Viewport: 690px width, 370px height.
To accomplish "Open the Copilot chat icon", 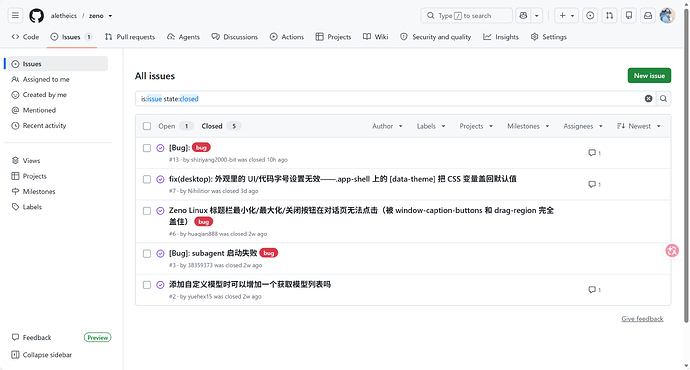I will (x=523, y=15).
